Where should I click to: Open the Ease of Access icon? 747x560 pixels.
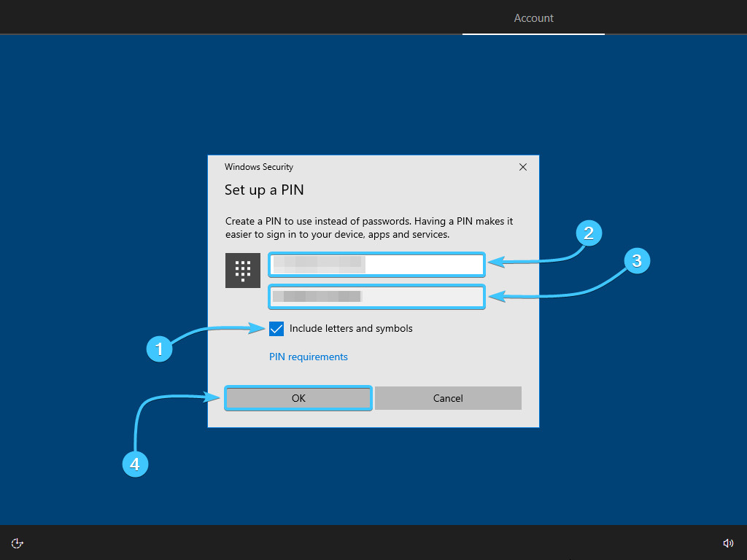[x=18, y=543]
